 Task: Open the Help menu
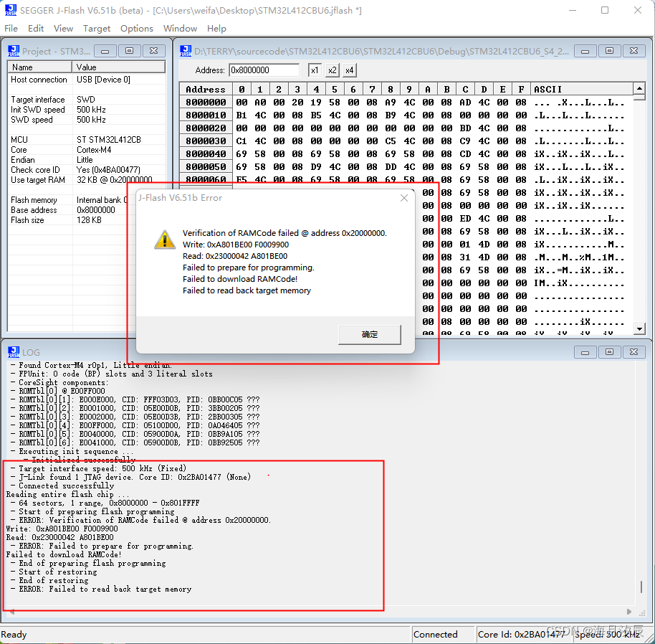(216, 29)
